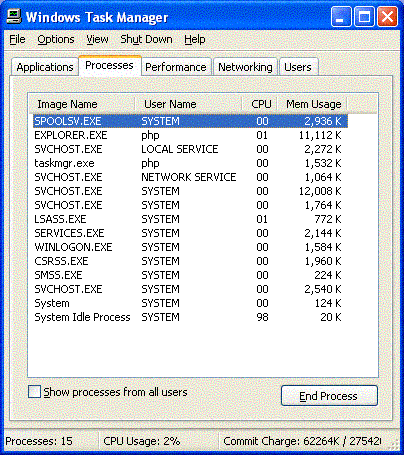Enable Show processes from all users
The width and height of the screenshot is (404, 455).
[34, 392]
